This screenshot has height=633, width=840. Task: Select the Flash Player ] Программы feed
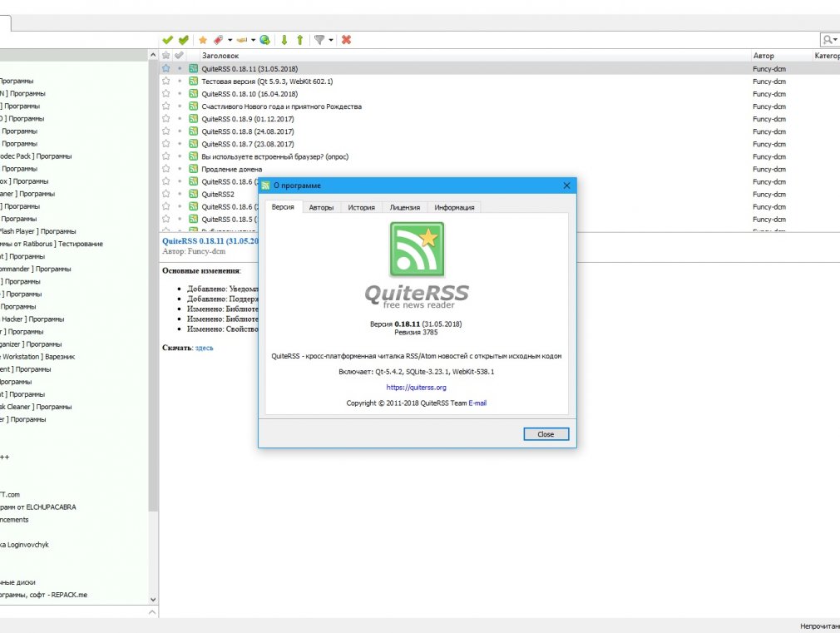point(38,231)
